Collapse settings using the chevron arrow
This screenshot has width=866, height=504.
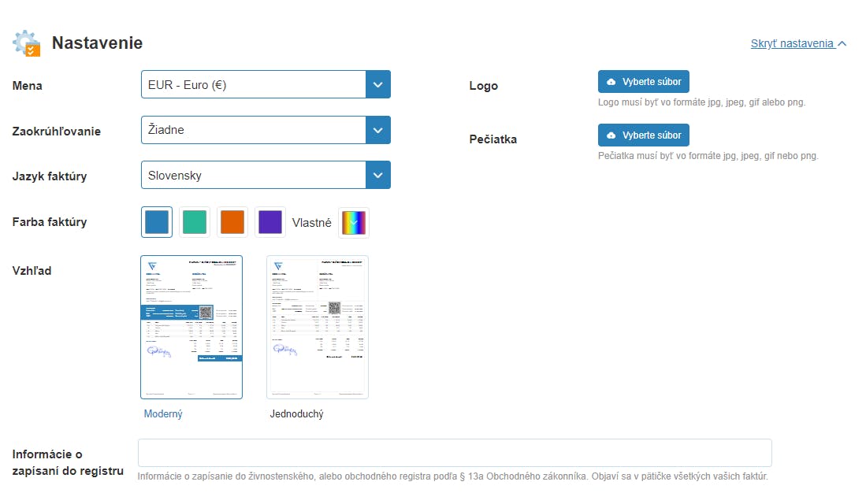click(842, 43)
